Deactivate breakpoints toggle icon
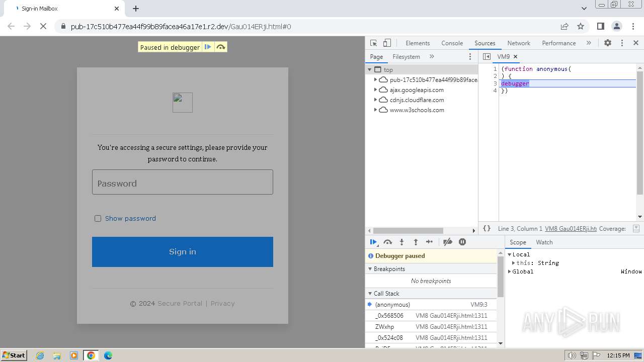This screenshot has height=362, width=644. pos(447,242)
